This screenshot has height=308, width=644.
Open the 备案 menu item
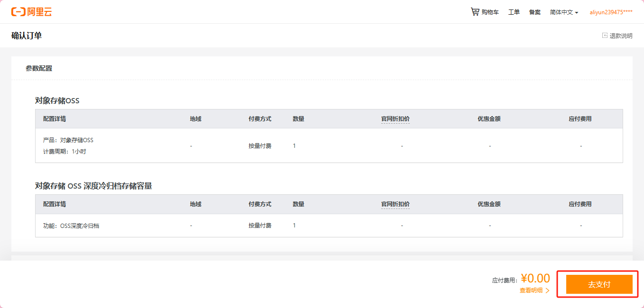(x=535, y=12)
